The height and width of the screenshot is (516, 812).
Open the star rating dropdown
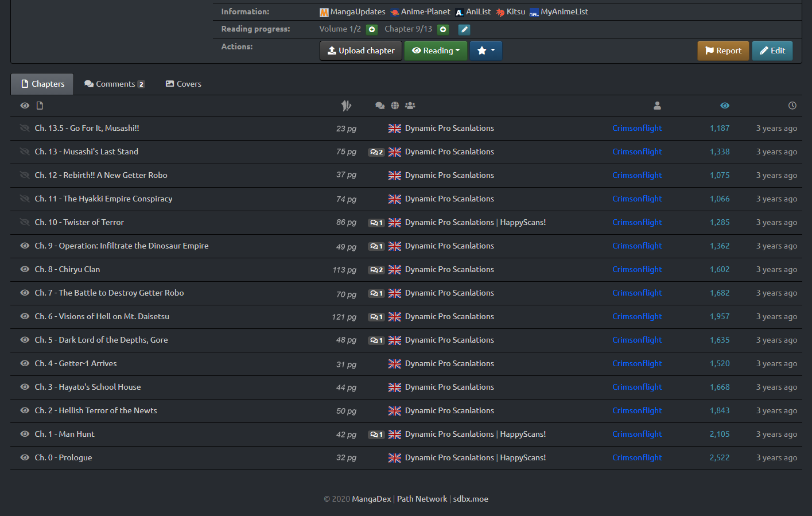pyautogui.click(x=485, y=51)
